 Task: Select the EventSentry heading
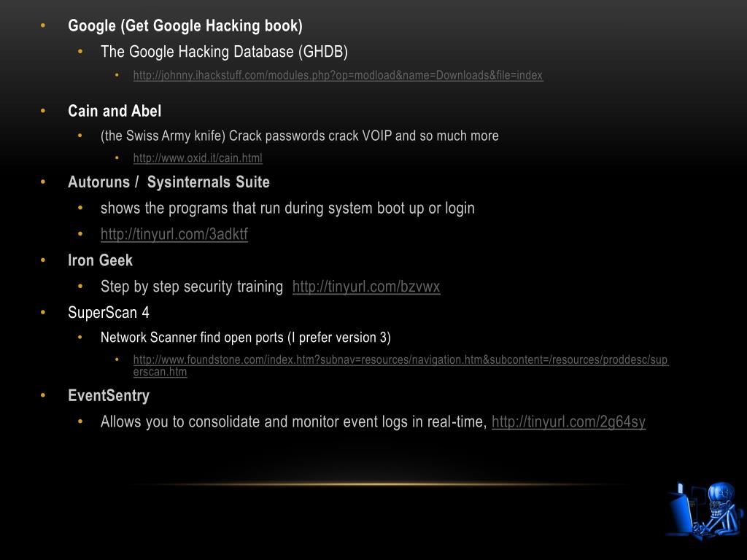(109, 396)
